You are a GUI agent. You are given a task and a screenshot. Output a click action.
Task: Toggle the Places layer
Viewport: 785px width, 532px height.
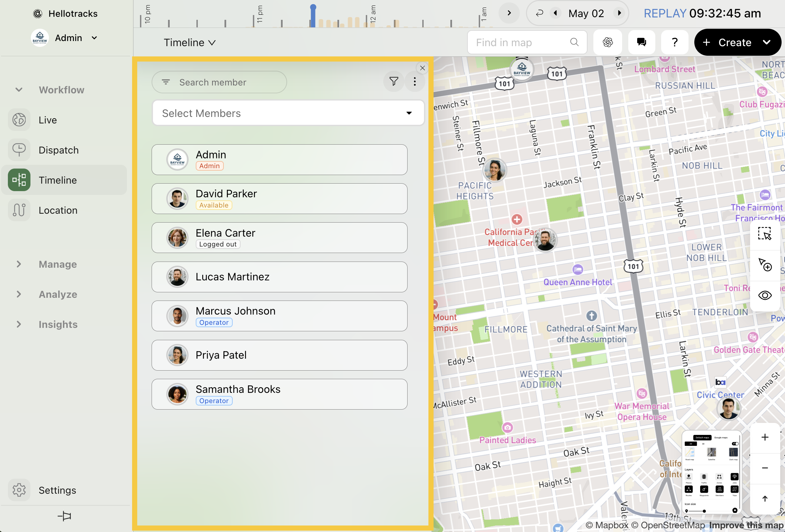pyautogui.click(x=689, y=477)
